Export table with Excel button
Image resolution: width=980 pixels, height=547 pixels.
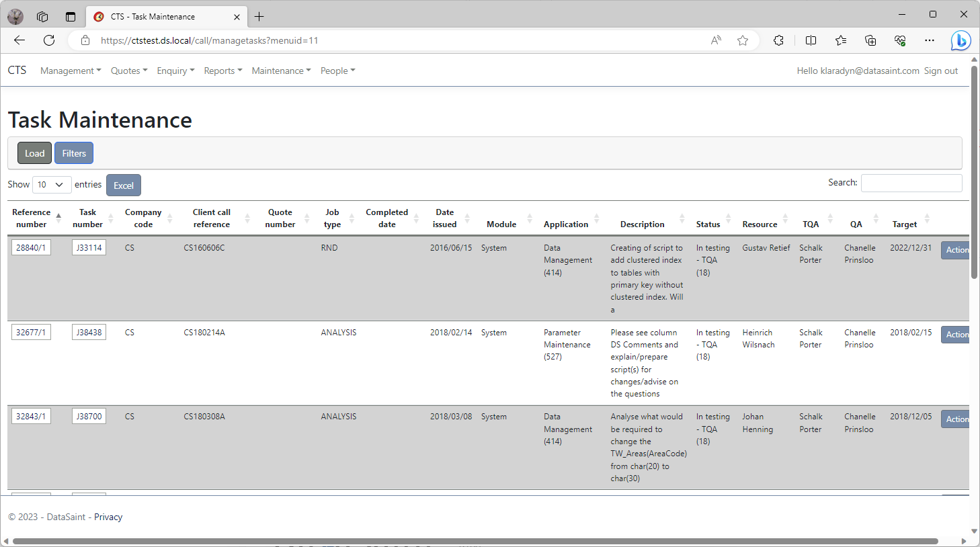pyautogui.click(x=124, y=185)
